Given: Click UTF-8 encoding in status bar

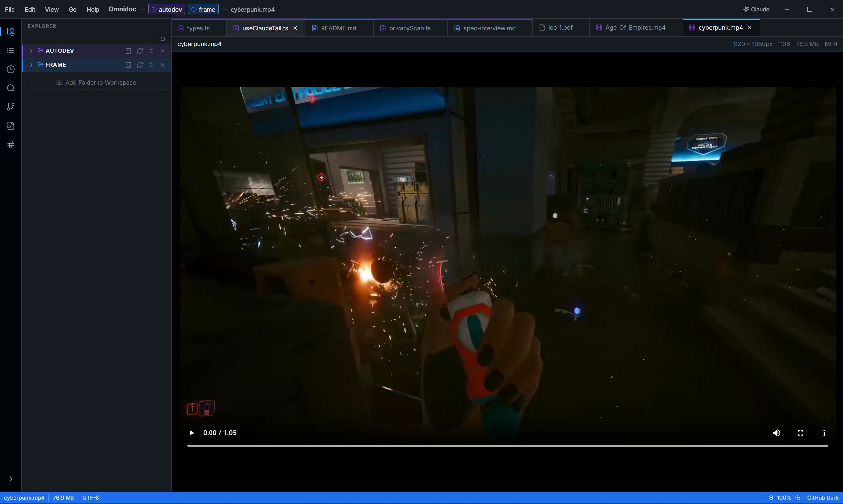Looking at the screenshot, I should coord(91,498).
